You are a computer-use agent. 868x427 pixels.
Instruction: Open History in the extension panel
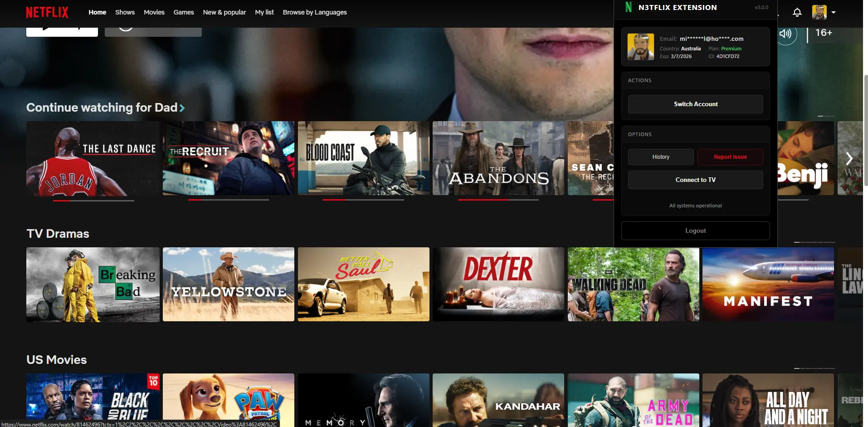pyautogui.click(x=661, y=157)
